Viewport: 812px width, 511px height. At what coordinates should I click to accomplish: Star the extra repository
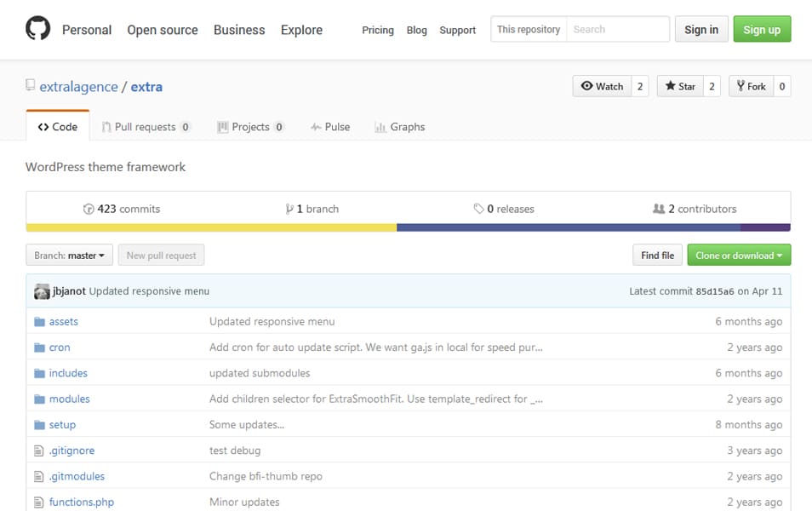pos(680,86)
